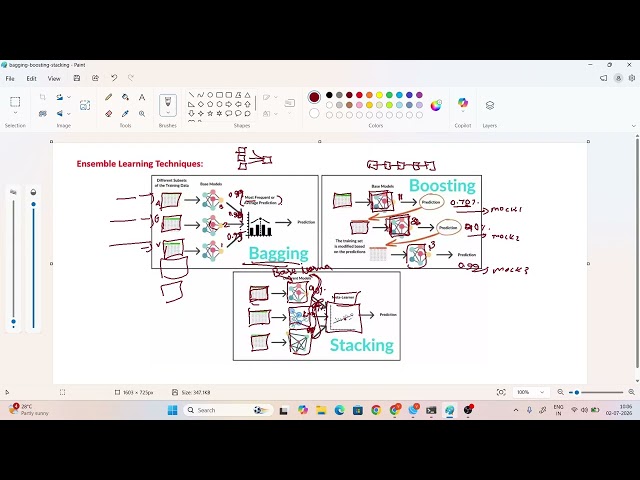Image resolution: width=640 pixels, height=480 pixels.
Task: Choose the orange color swatch
Action: pyautogui.click(x=369, y=95)
